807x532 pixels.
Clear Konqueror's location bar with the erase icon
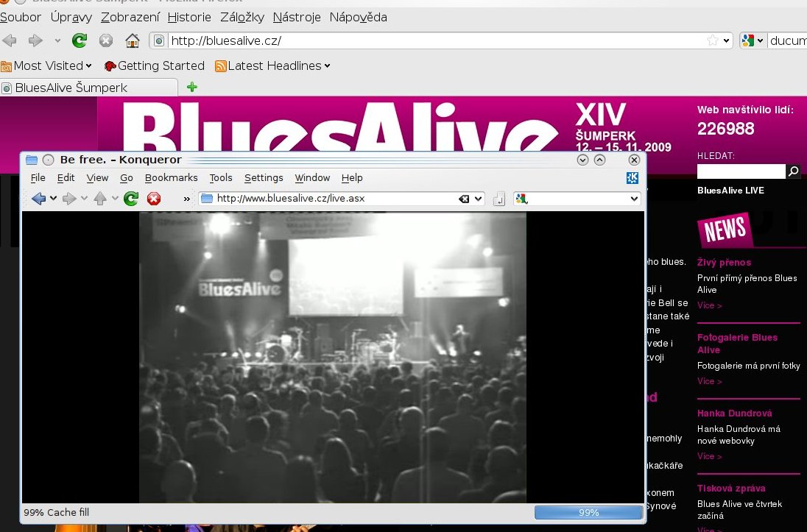[464, 199]
